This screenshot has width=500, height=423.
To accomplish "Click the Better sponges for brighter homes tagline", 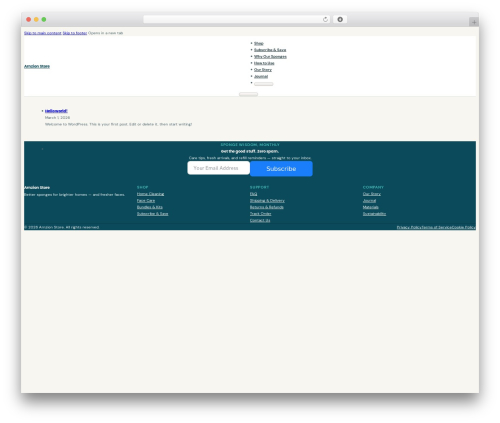I will (74, 195).
